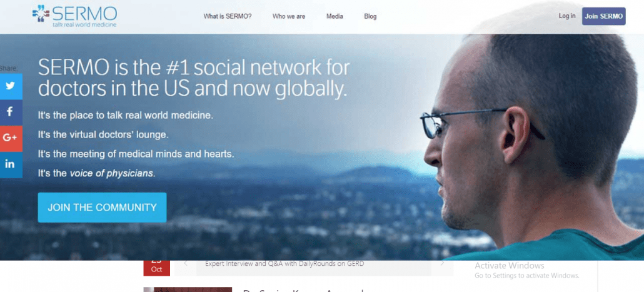The width and height of the screenshot is (644, 292).
Task: Open Expert Interview with DailyRounds on GERD
Action: [x=284, y=264]
